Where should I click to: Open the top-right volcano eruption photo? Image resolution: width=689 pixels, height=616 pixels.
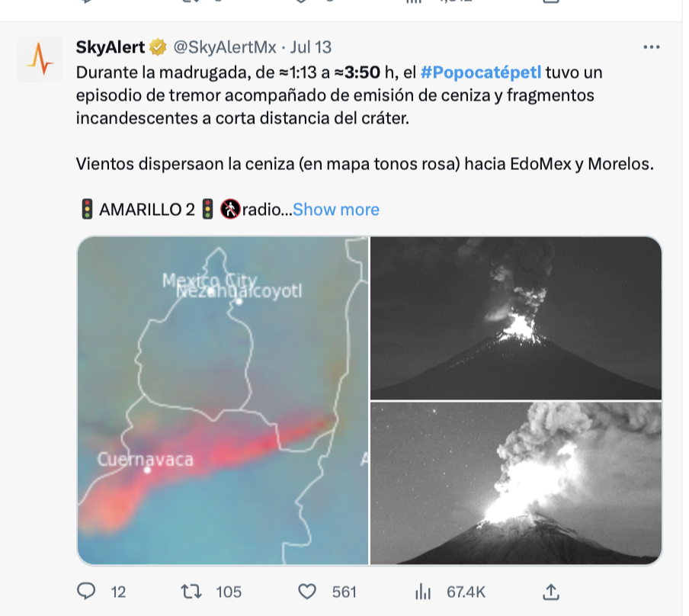516,318
